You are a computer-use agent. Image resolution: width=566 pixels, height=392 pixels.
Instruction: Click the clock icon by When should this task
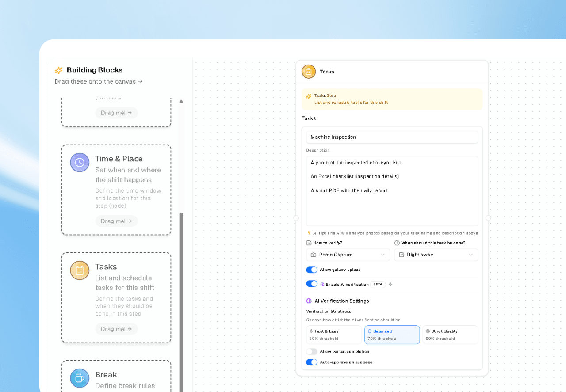(x=397, y=243)
